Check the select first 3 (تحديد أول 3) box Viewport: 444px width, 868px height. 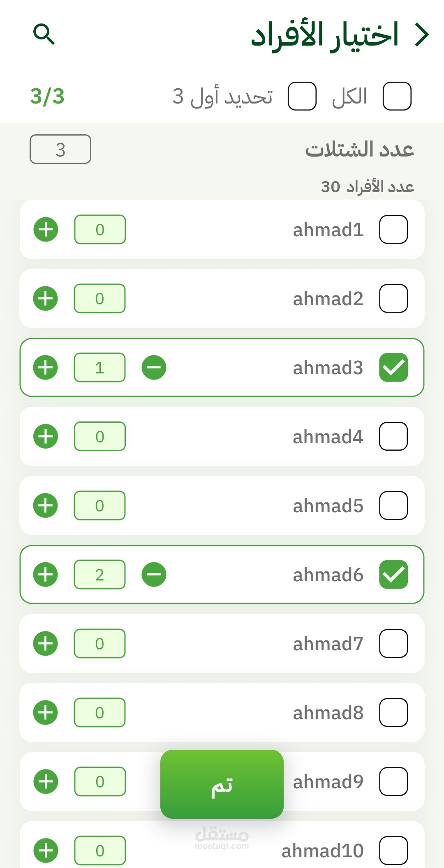[302, 96]
